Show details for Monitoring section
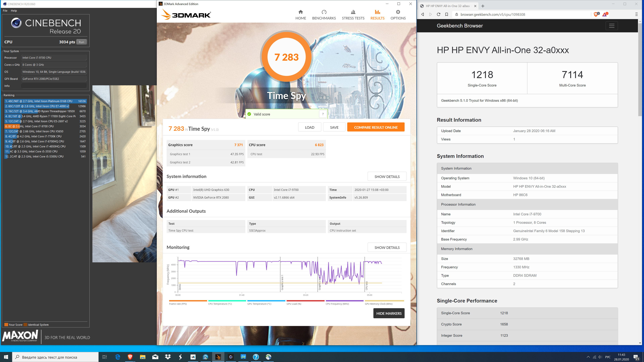The height and width of the screenshot is (362, 644). pyautogui.click(x=387, y=247)
